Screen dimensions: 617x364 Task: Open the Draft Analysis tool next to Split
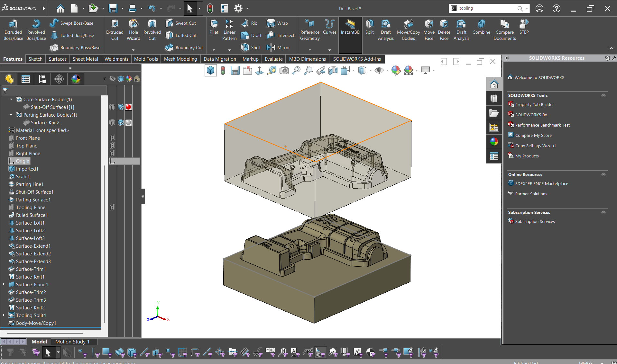point(386,30)
